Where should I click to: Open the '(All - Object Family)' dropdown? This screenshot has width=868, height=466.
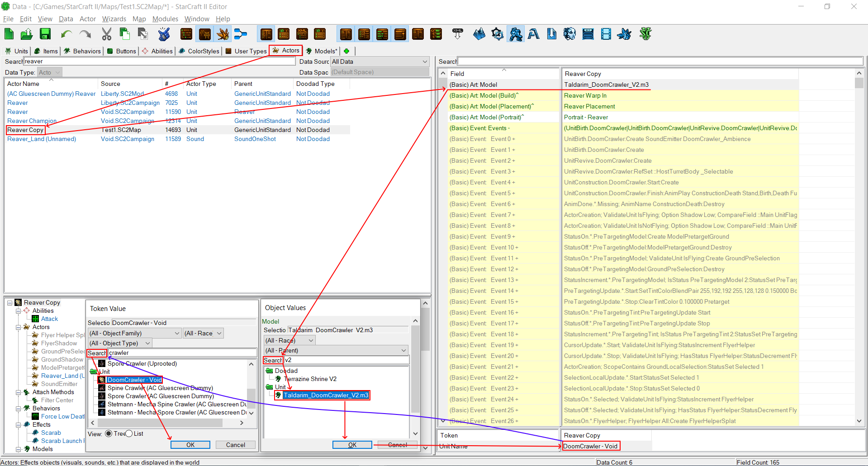(135, 333)
